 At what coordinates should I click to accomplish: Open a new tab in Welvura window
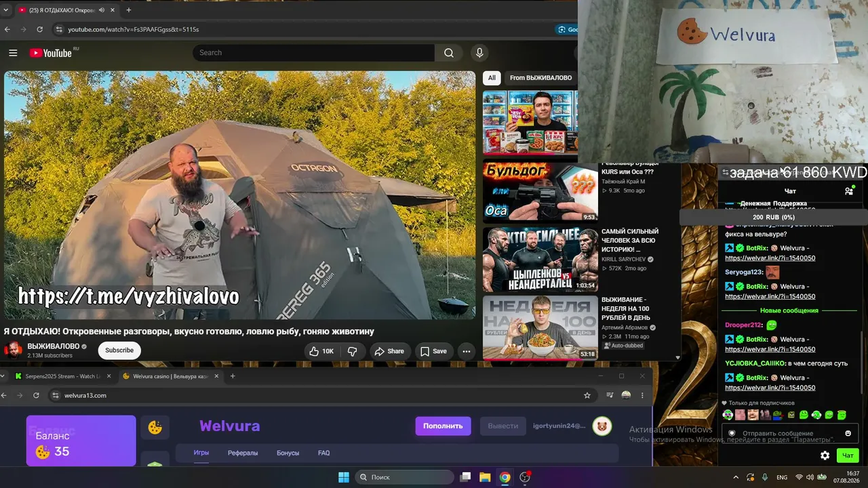click(x=233, y=376)
